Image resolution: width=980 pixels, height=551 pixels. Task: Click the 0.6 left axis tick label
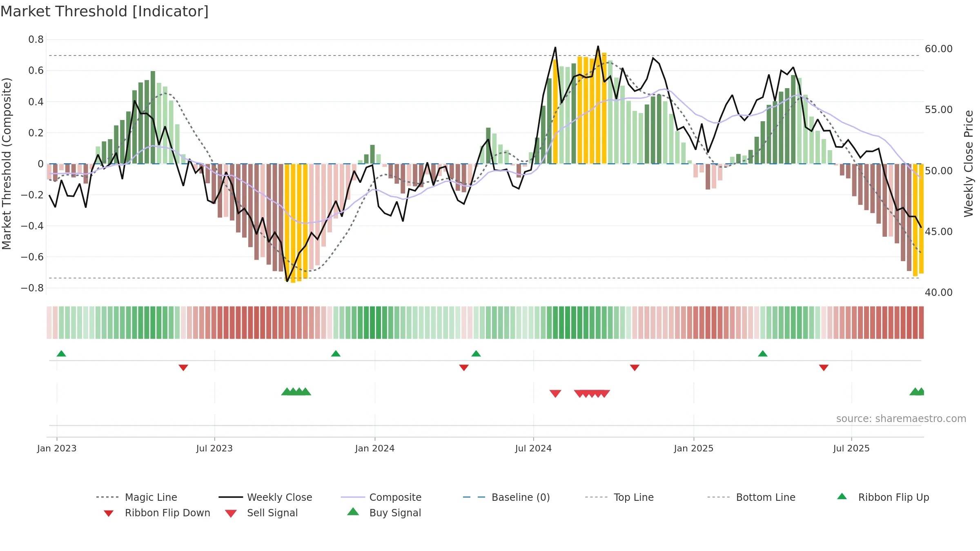[36, 71]
